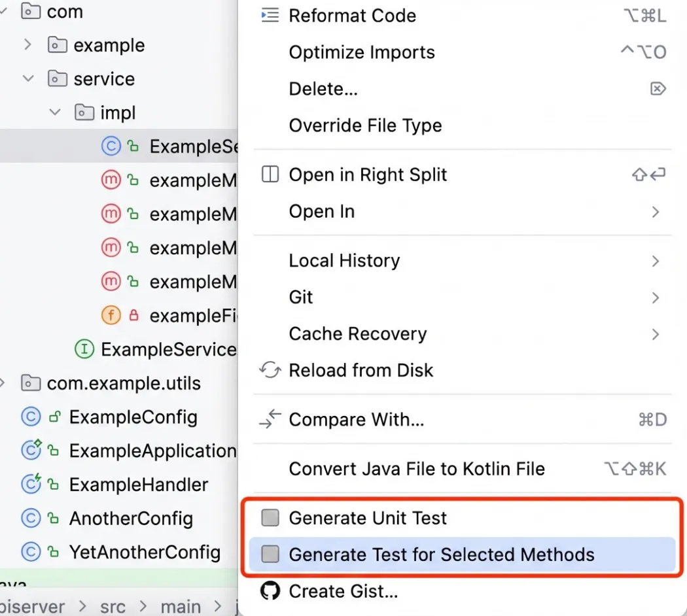687x616 pixels.
Task: Tick the Generate Test for Selected Methods checkbox
Action: click(x=270, y=555)
